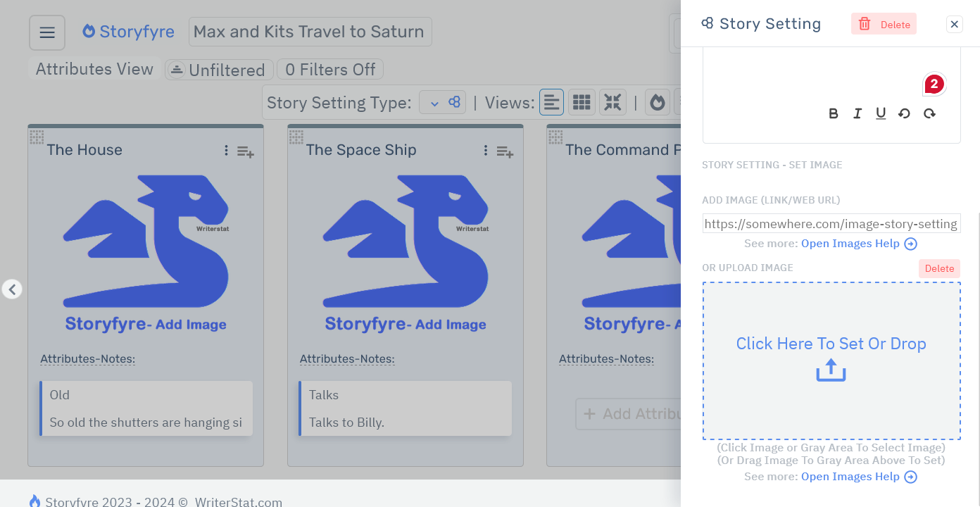Open the hamburger navigation menu

[x=46, y=32]
